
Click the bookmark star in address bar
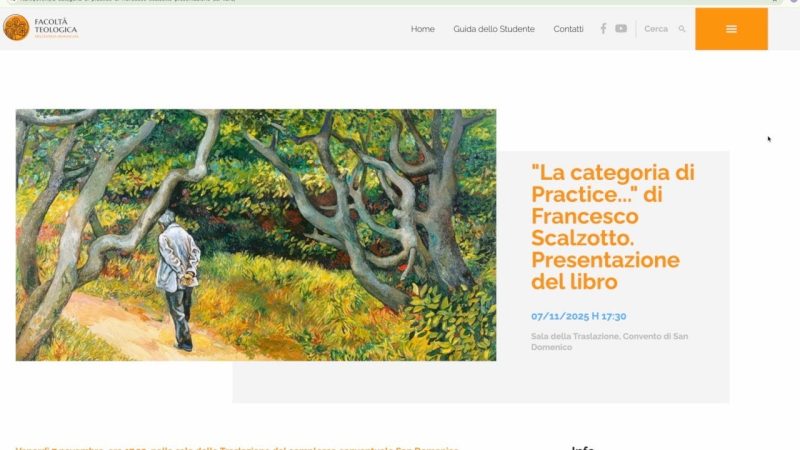[x=774, y=1]
